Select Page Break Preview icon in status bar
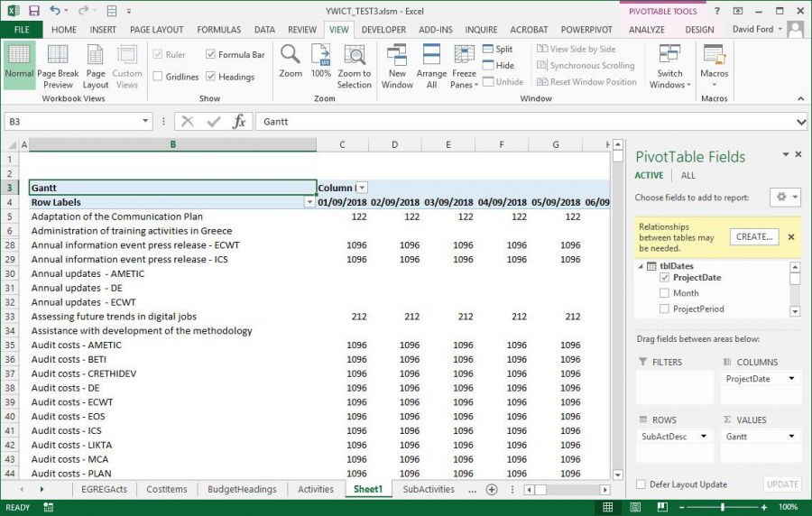Image resolution: width=812 pixels, height=516 pixels. 662,507
